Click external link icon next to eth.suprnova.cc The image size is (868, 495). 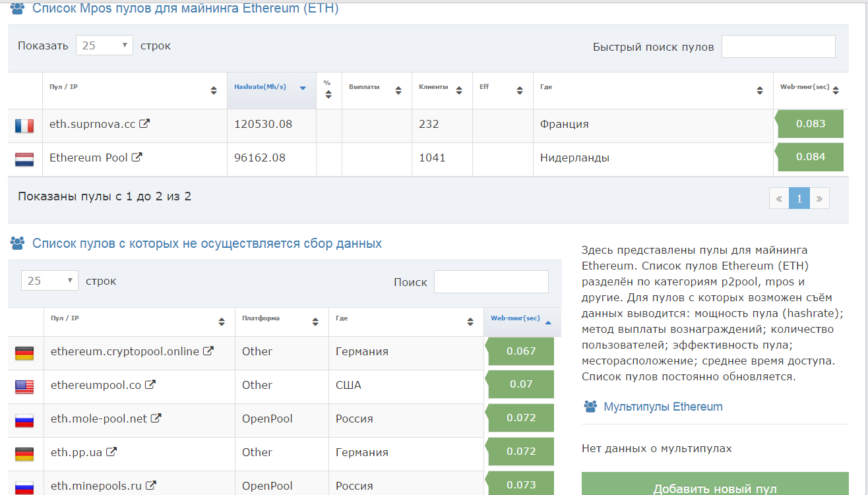coord(144,123)
